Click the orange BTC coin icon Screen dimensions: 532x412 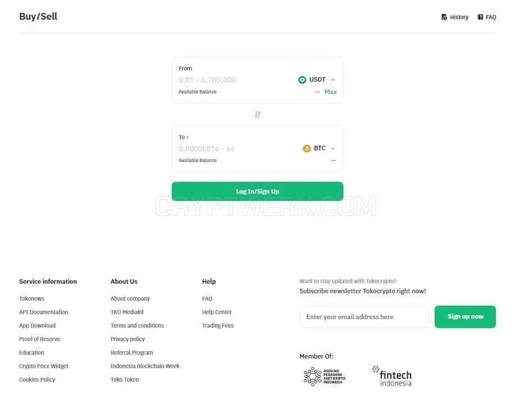[306, 149]
